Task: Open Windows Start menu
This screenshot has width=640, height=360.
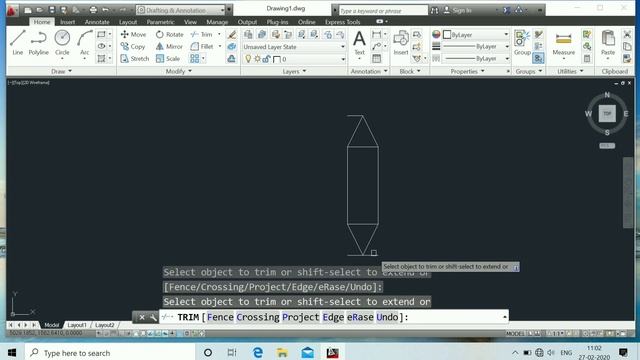Action: (12, 352)
